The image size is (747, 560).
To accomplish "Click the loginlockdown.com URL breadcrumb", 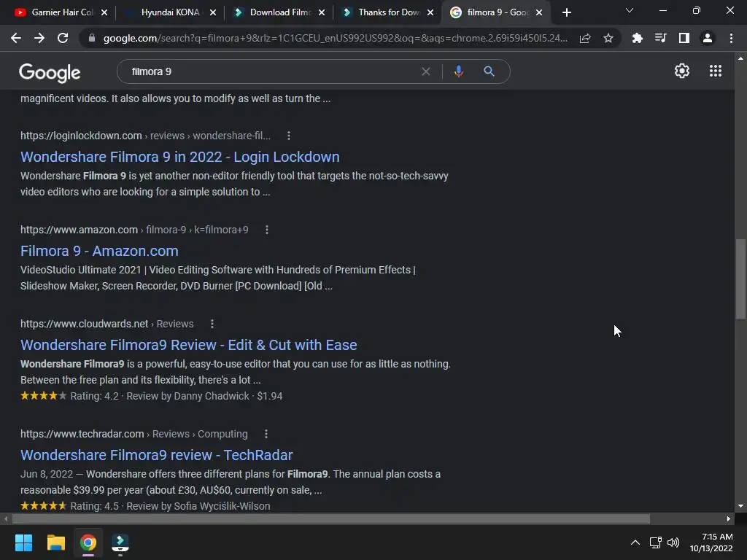I will tap(145, 136).
